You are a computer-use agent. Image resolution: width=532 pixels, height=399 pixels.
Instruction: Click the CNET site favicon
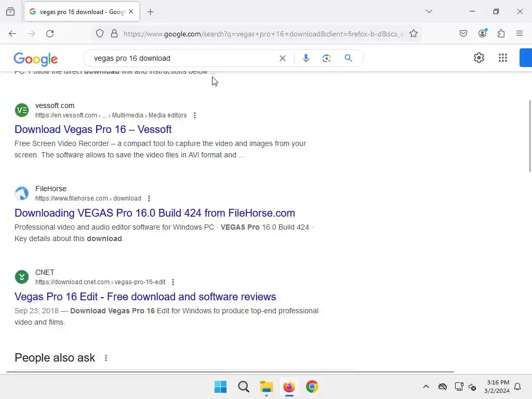tap(22, 277)
